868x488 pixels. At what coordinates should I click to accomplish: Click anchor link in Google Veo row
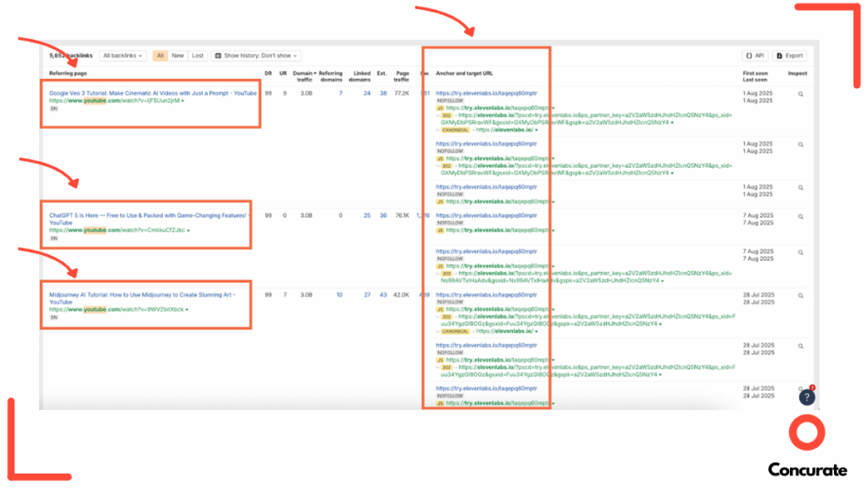point(486,93)
